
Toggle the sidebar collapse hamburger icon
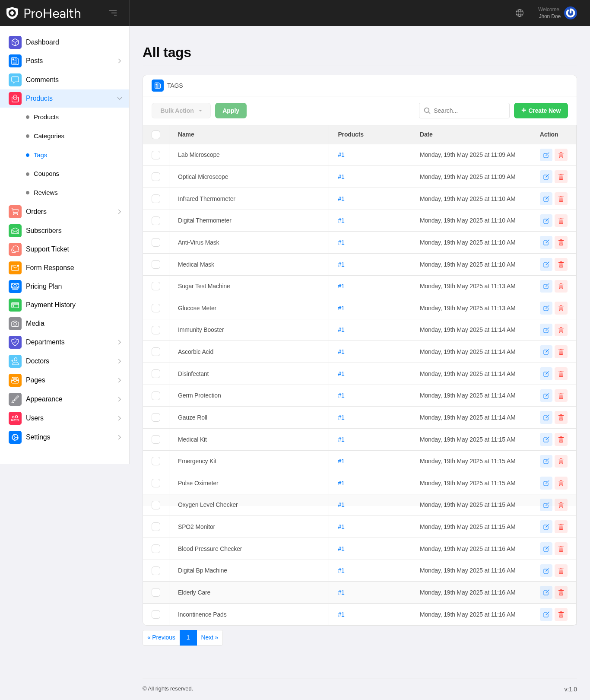[113, 13]
